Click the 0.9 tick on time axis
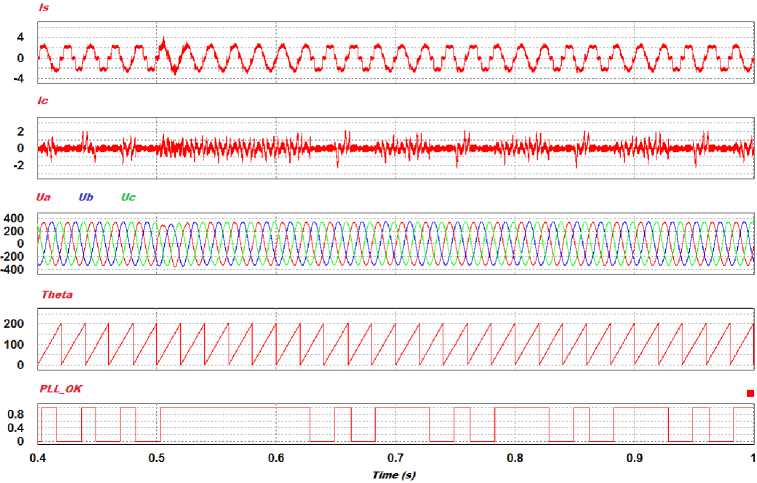 [635, 458]
